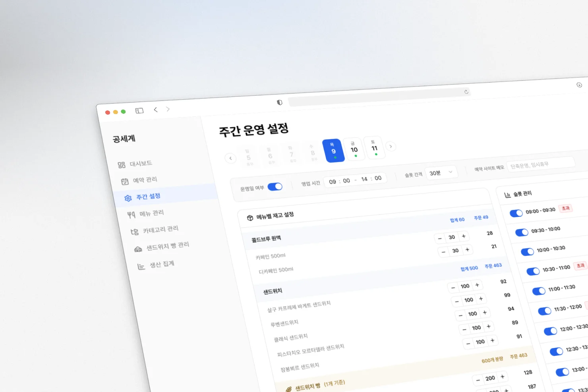Click the 슬롯 관리 chart icon
Image resolution: width=588 pixels, height=392 pixels.
(x=507, y=195)
